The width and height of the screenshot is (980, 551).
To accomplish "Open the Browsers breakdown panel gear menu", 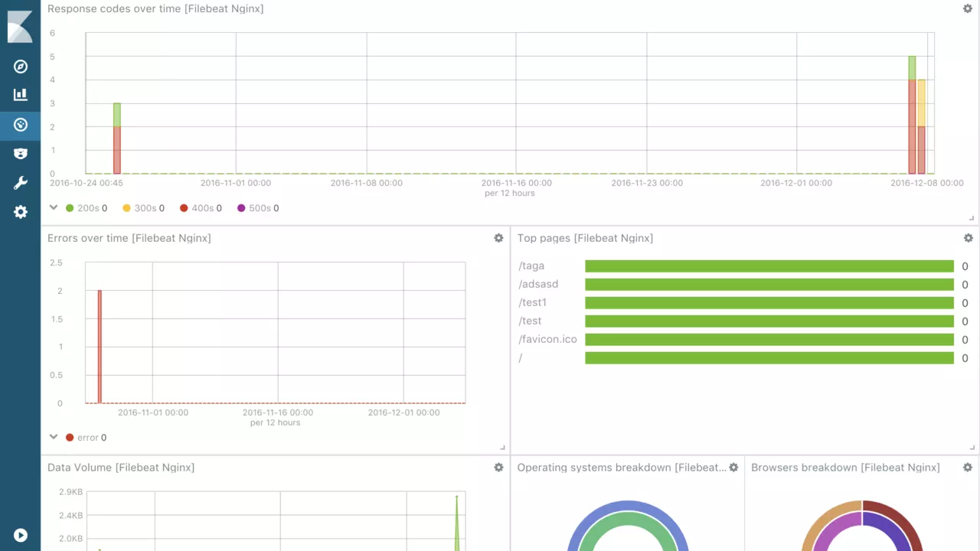I will 967,468.
